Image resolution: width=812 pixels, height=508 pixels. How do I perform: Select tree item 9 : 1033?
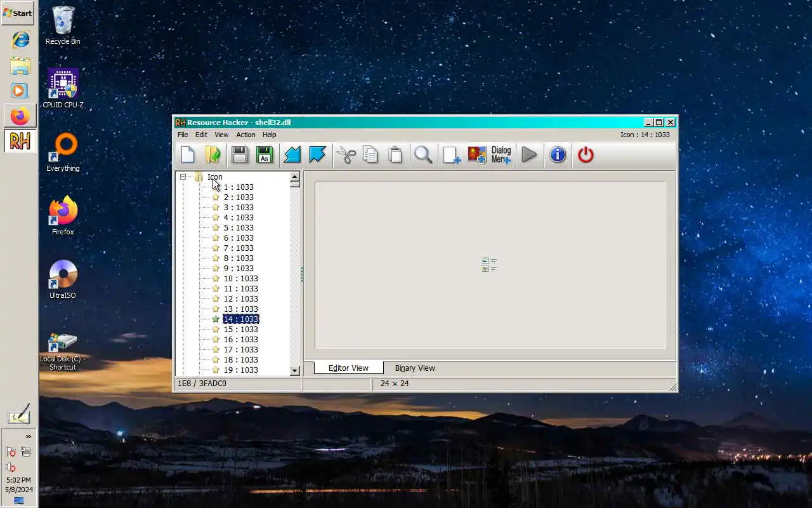click(238, 269)
